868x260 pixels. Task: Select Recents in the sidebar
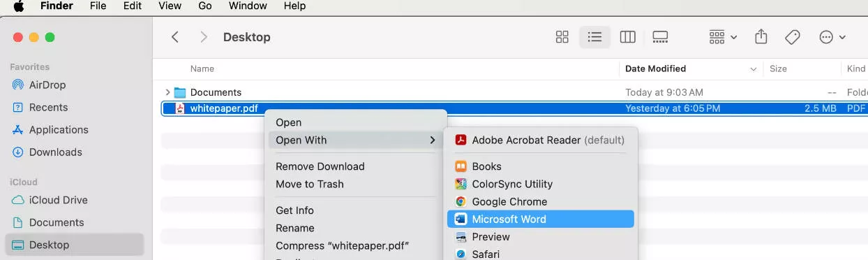coord(75,108)
